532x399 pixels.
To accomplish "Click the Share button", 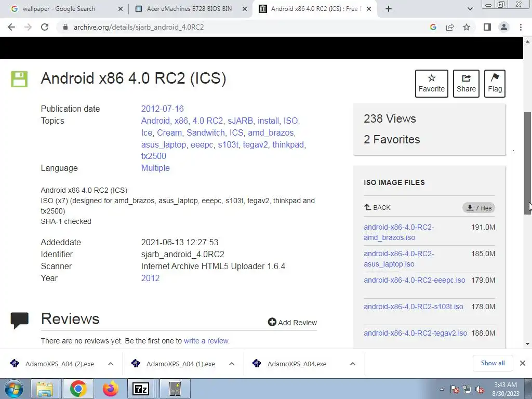I will click(x=466, y=84).
